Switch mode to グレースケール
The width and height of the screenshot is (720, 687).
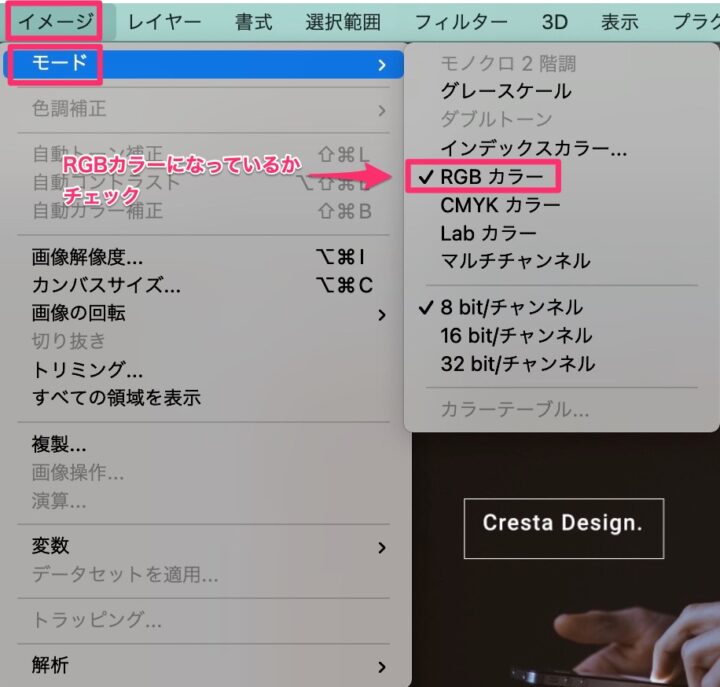pos(561,91)
